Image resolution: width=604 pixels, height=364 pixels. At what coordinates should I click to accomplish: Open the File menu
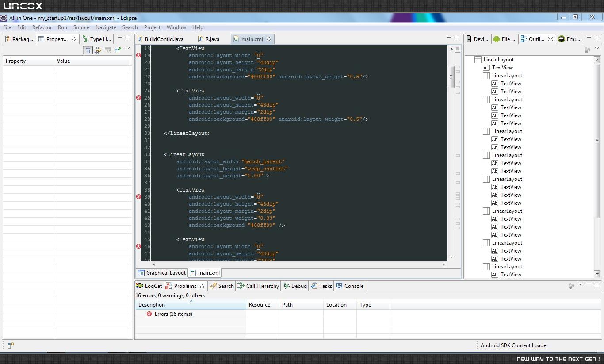click(x=7, y=27)
